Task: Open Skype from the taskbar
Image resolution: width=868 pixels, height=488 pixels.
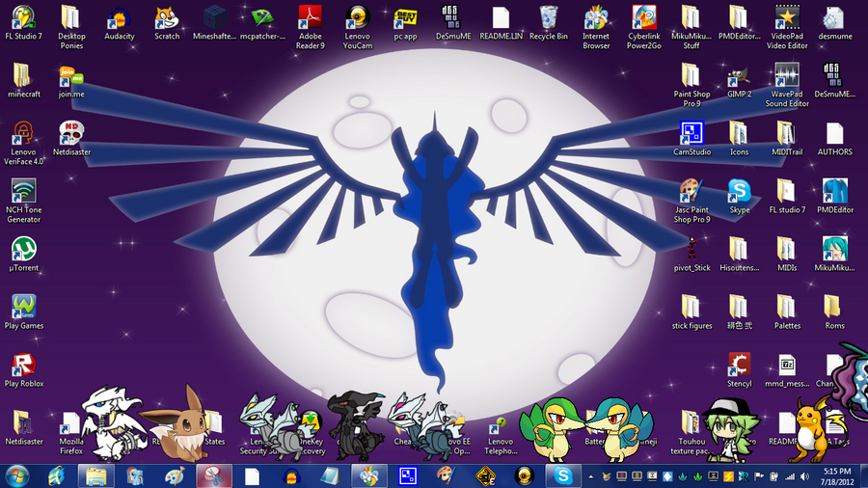Action: pyautogui.click(x=563, y=475)
